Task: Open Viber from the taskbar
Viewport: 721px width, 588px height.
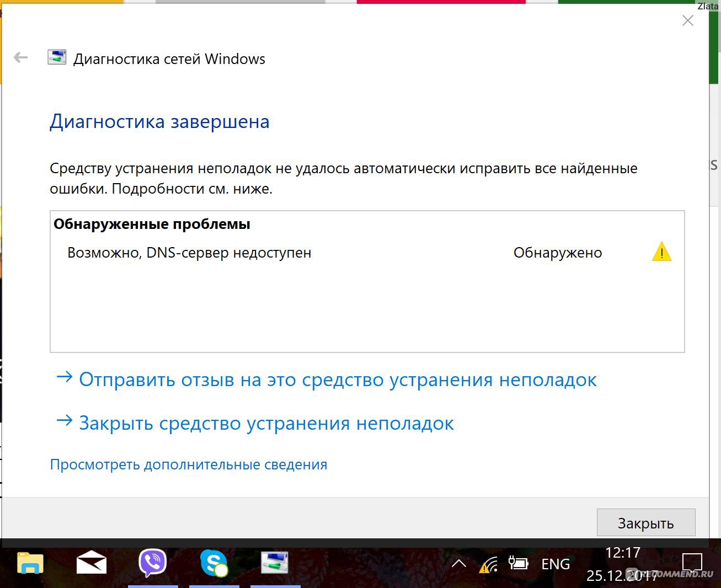Action: click(x=152, y=563)
